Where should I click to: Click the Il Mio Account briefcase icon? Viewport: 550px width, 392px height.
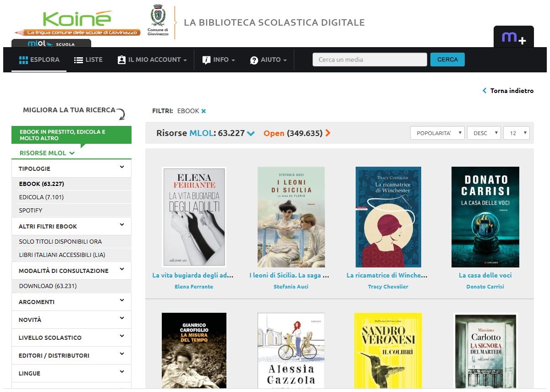(121, 59)
